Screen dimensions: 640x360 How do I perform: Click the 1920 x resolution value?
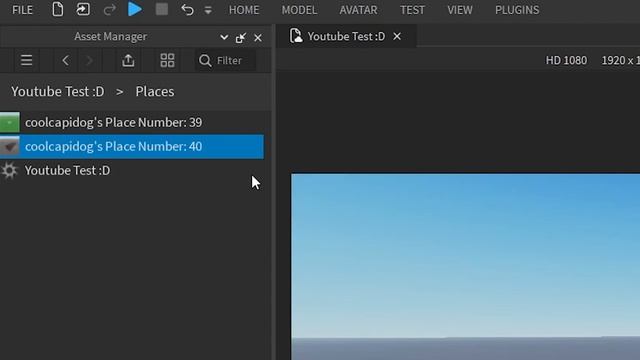(620, 60)
